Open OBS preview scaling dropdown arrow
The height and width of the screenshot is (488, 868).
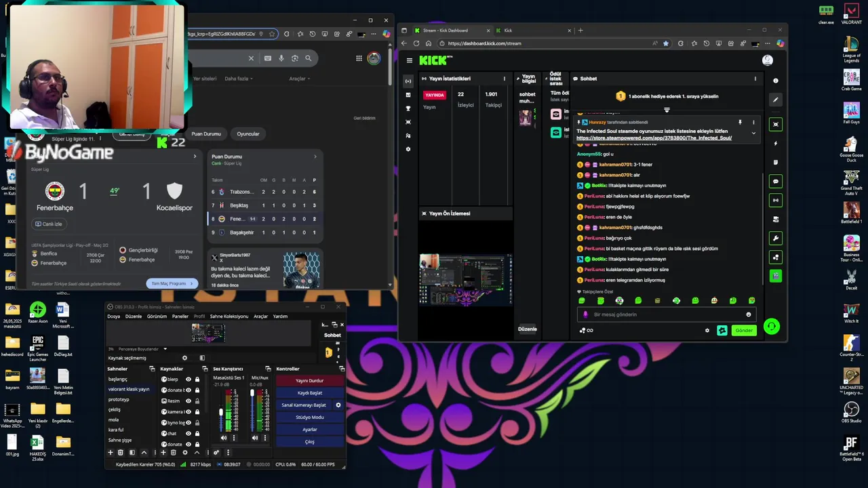165,349
